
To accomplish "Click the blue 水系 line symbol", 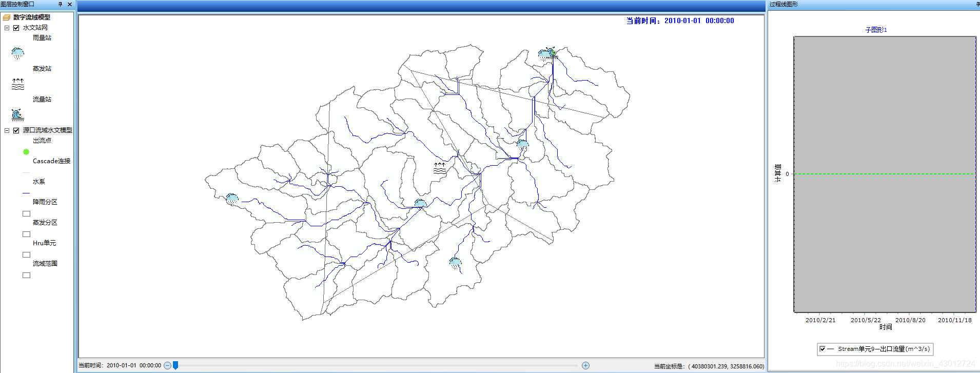I will tap(26, 193).
